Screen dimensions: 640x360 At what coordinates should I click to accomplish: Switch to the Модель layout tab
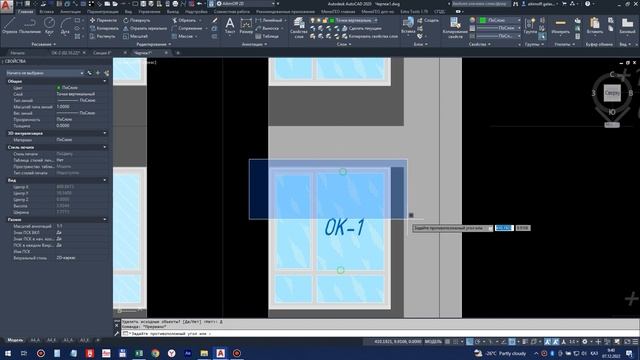point(15,340)
